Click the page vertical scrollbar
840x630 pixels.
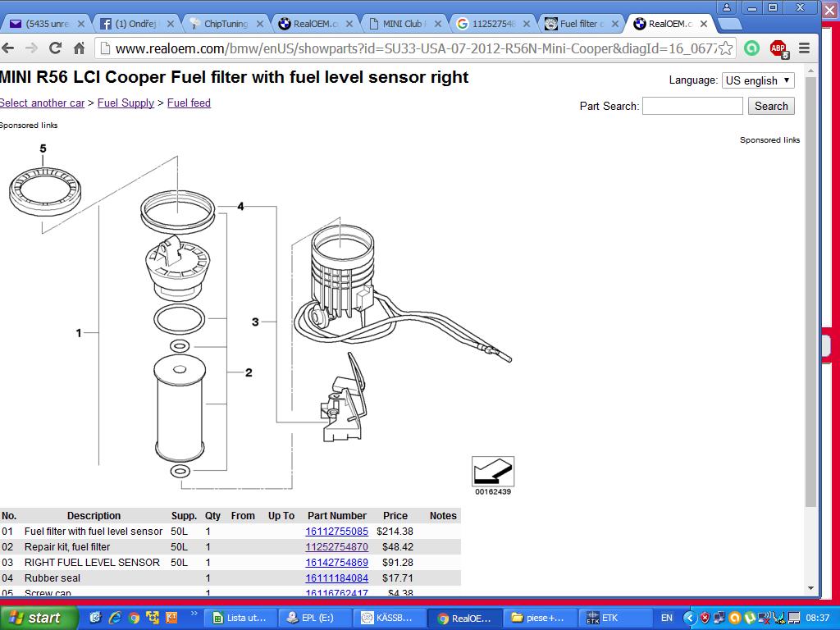click(x=810, y=295)
